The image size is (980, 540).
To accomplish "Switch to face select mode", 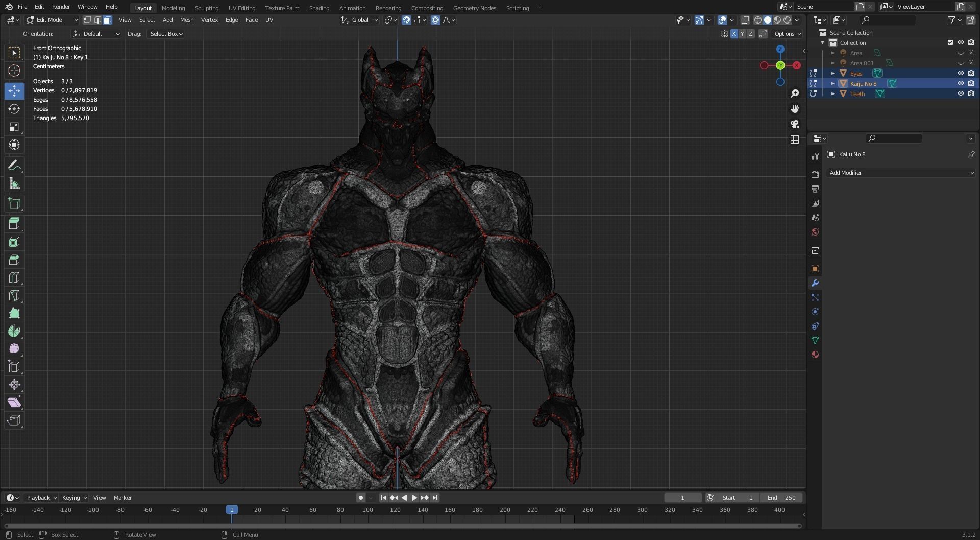I will pos(107,20).
